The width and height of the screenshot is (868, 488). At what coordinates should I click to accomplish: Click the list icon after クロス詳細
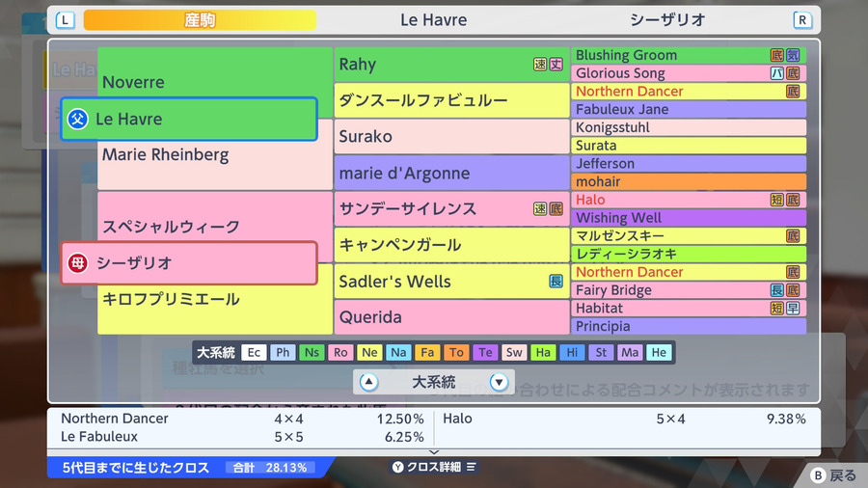click(471, 467)
